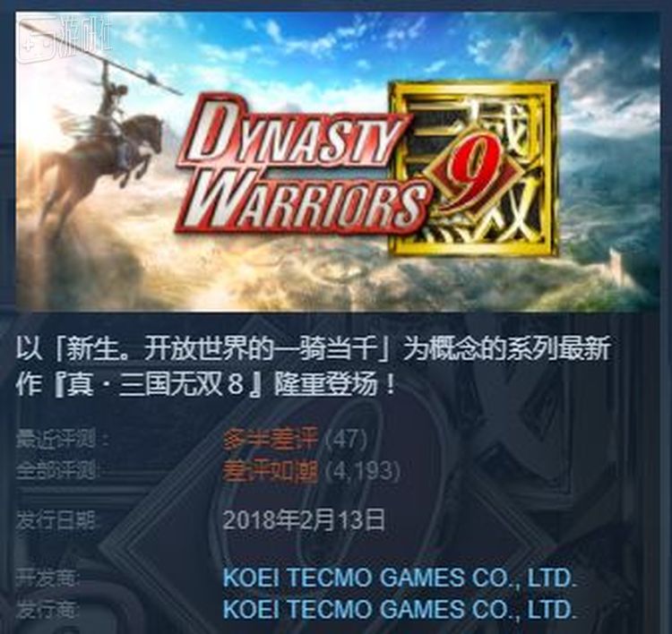Image resolution: width=672 pixels, height=634 pixels.
Task: Click the release date 2018年2月13日
Action: [x=304, y=519]
